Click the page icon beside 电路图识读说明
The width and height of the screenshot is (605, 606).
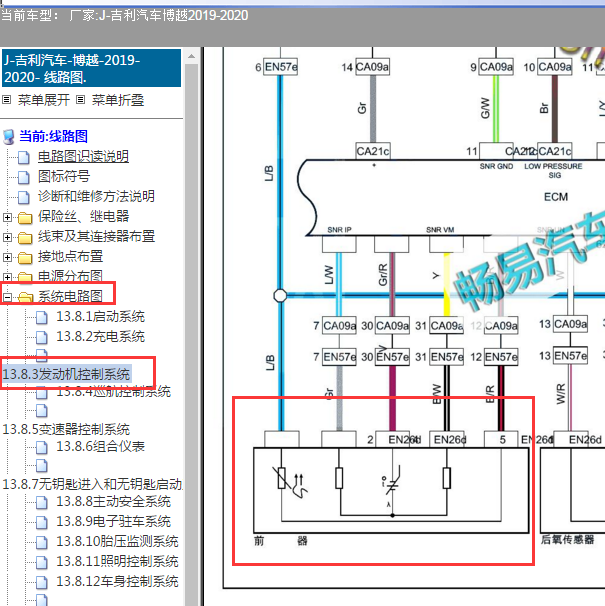[x=24, y=157]
